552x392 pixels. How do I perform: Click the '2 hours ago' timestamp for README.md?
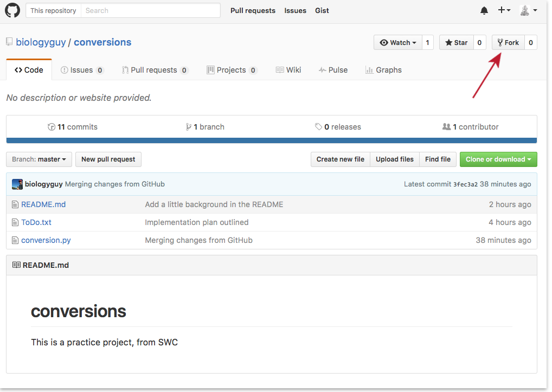click(510, 204)
